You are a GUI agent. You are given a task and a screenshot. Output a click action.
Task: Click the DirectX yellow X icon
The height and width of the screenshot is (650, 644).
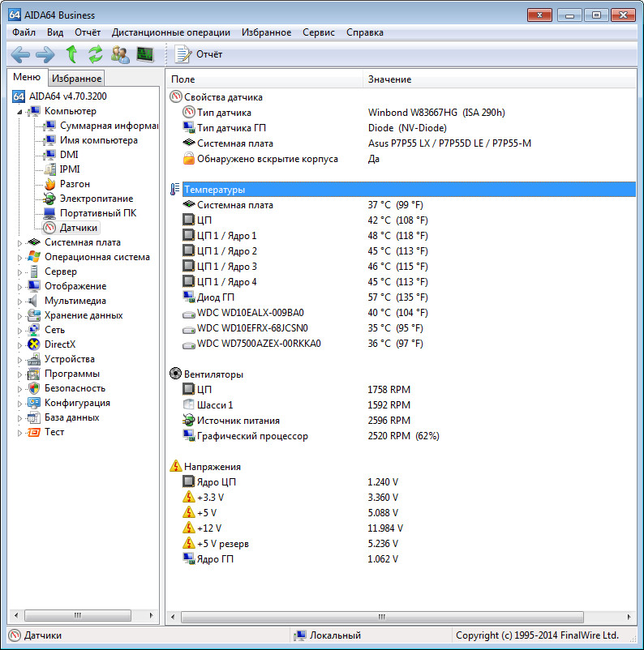click(x=33, y=344)
